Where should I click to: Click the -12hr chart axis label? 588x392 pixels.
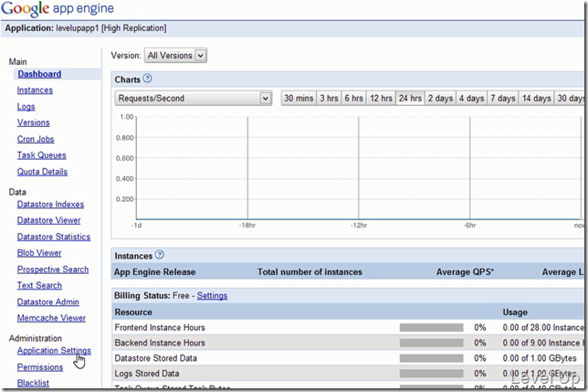tap(359, 226)
